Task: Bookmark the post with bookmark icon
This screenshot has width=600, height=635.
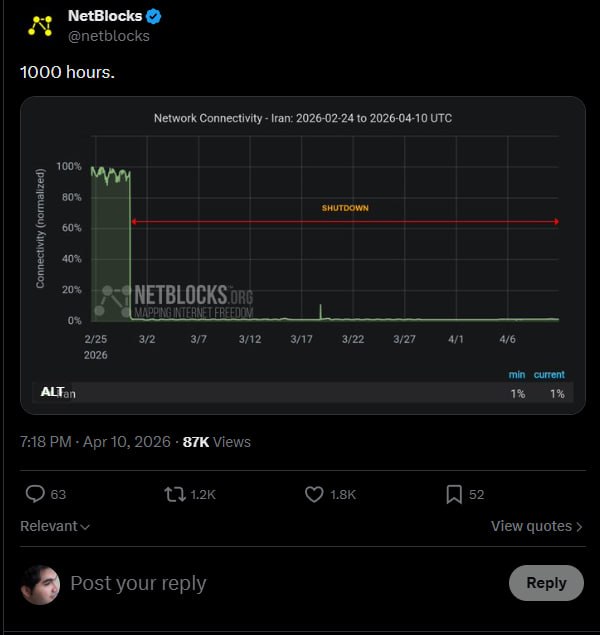Action: pos(453,494)
